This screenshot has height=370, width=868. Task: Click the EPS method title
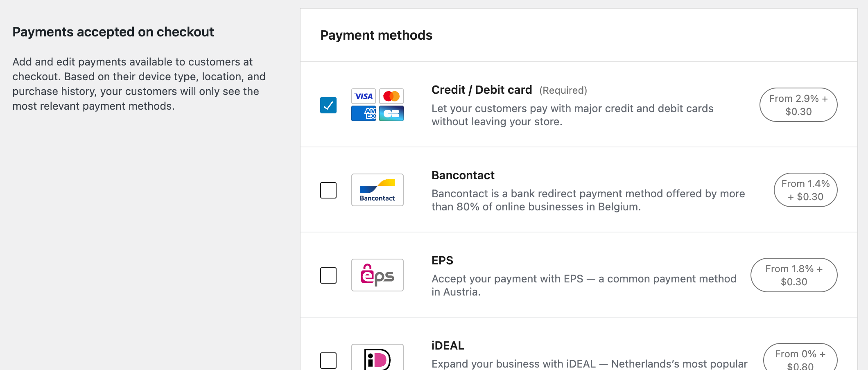442,260
